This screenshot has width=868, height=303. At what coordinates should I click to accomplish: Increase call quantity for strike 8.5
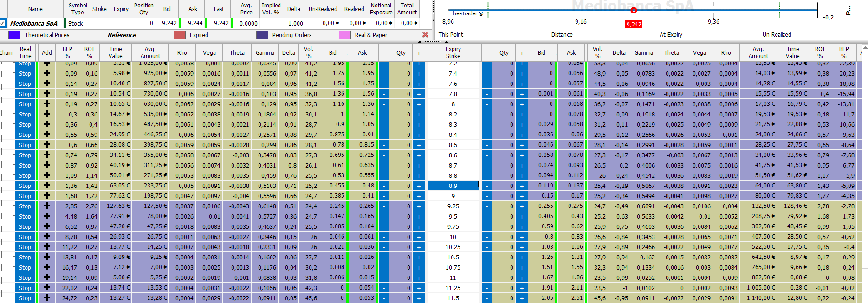click(419, 145)
